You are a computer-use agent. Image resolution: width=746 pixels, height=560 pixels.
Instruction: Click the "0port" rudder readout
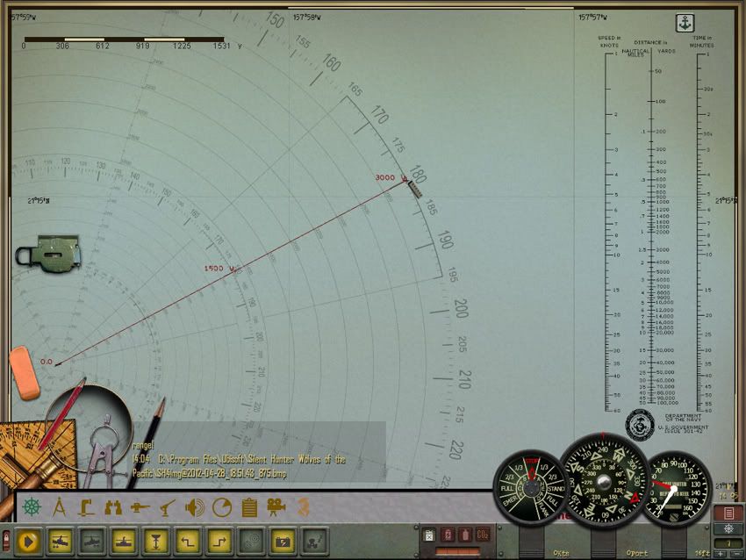(637, 553)
